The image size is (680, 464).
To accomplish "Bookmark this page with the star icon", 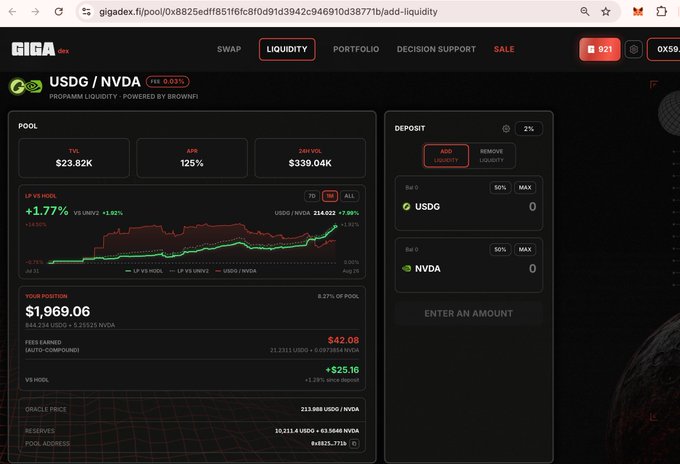I will click(x=606, y=12).
